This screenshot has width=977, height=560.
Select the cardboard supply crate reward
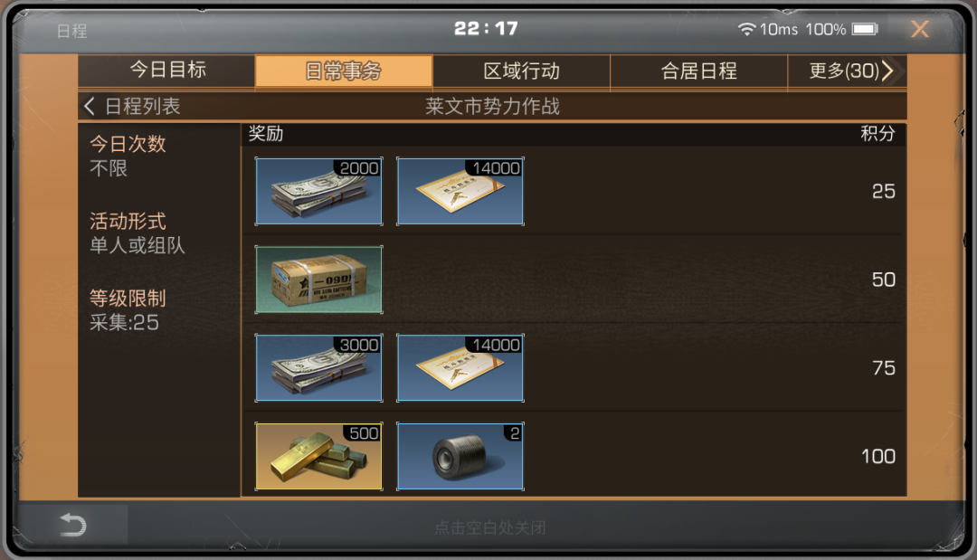[x=319, y=280]
